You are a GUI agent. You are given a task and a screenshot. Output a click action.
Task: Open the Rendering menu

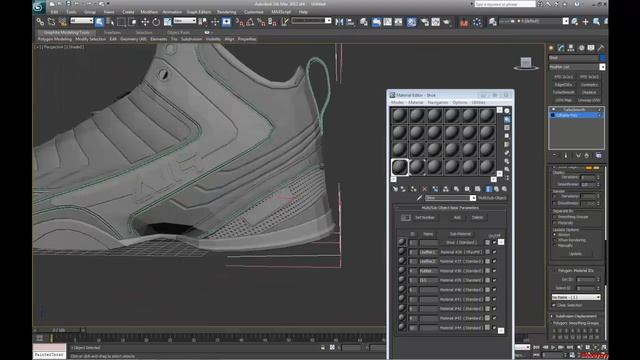226,12
